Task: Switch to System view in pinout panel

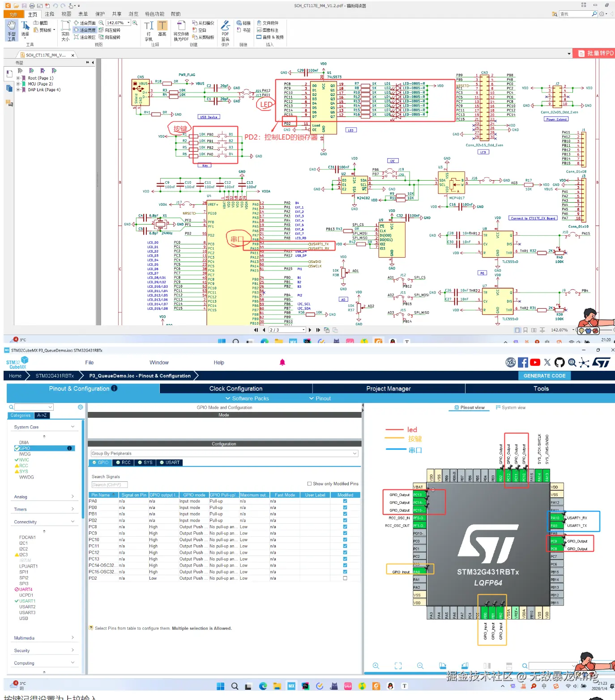Action: [x=511, y=407]
